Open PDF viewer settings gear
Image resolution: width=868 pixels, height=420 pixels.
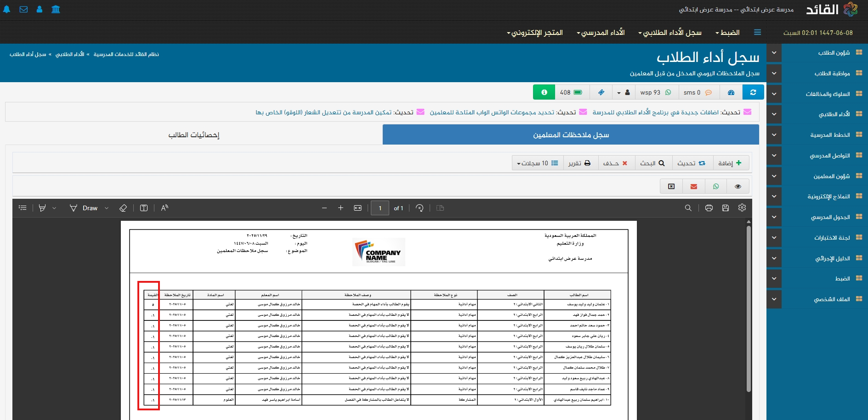pos(742,208)
